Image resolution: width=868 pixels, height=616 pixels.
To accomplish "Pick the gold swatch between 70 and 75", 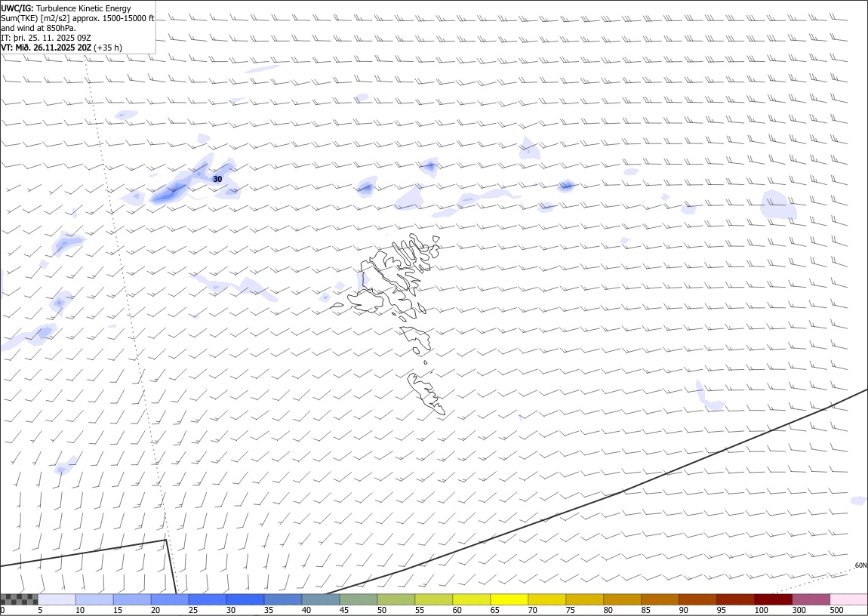I will click(x=547, y=599).
